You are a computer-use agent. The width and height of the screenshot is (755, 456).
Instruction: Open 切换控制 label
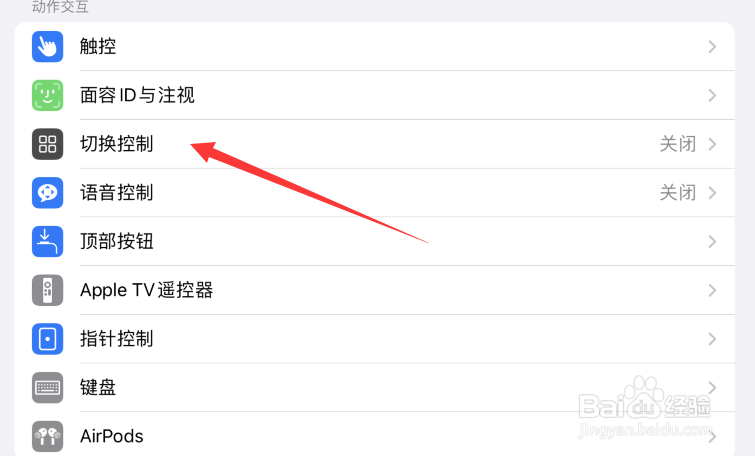(117, 144)
